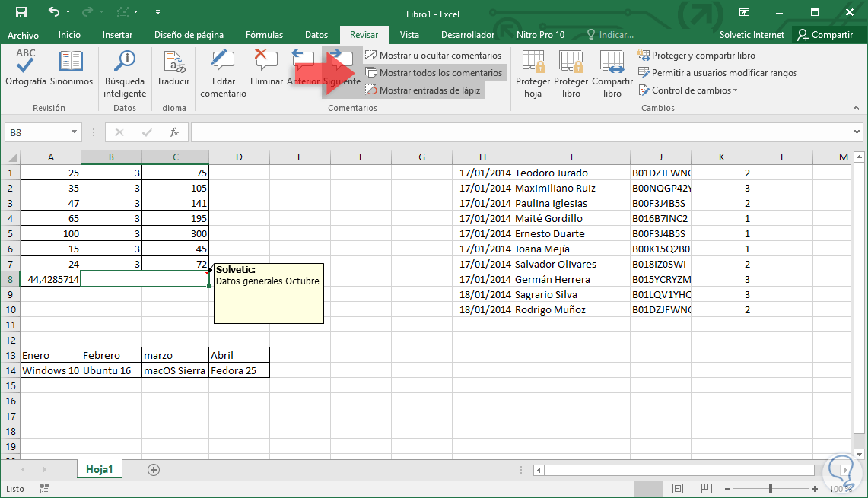Click the cell Fedora 25
868x498 pixels.
click(239, 370)
